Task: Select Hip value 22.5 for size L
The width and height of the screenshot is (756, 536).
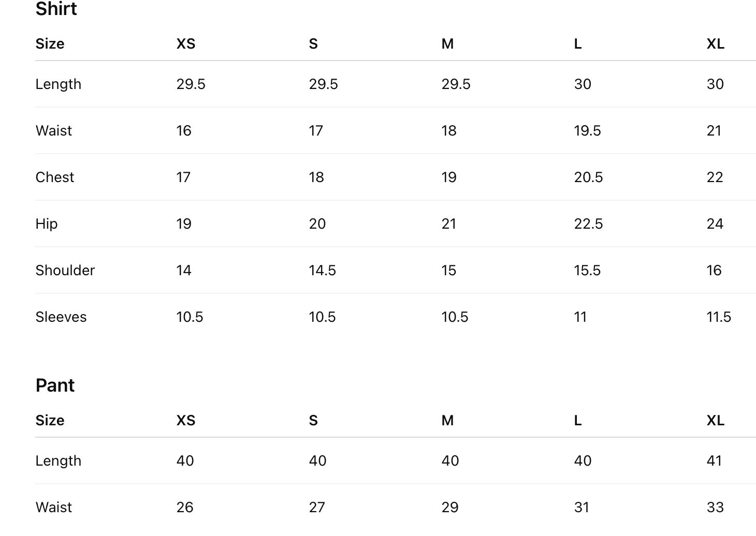Action: [x=588, y=224]
